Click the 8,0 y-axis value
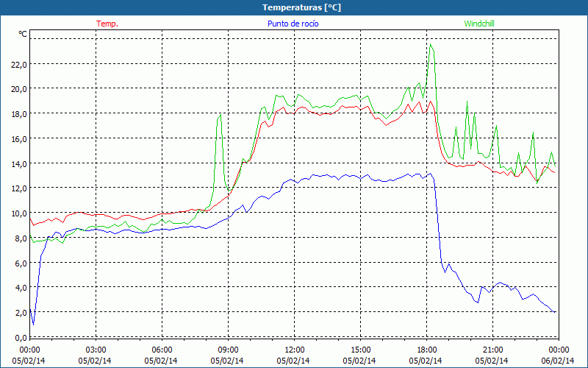This screenshot has height=368, width=588. point(21,238)
